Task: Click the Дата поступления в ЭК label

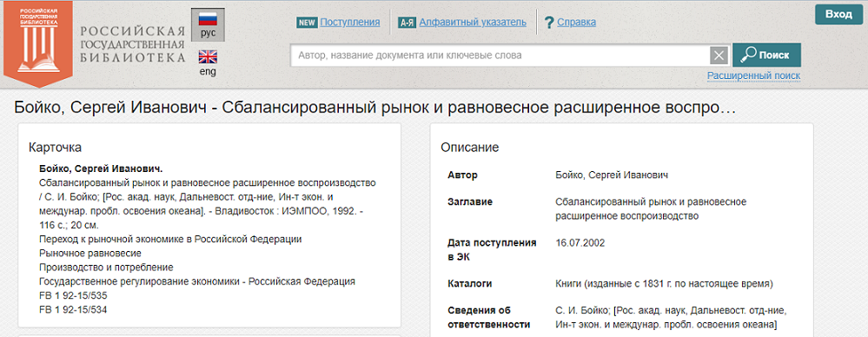Action: pyautogui.click(x=492, y=249)
